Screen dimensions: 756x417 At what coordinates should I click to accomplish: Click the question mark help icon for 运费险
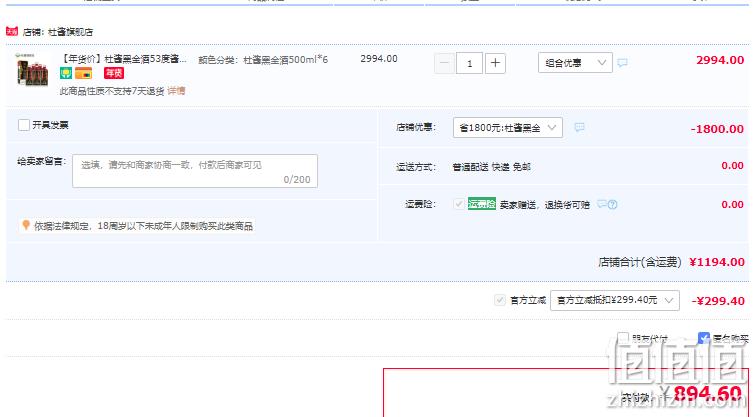point(613,204)
